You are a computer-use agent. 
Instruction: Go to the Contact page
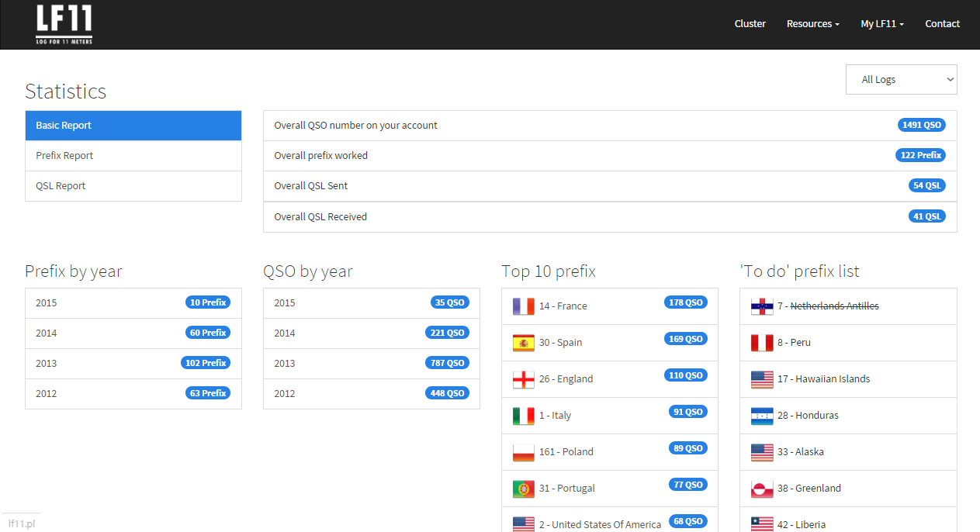942,24
